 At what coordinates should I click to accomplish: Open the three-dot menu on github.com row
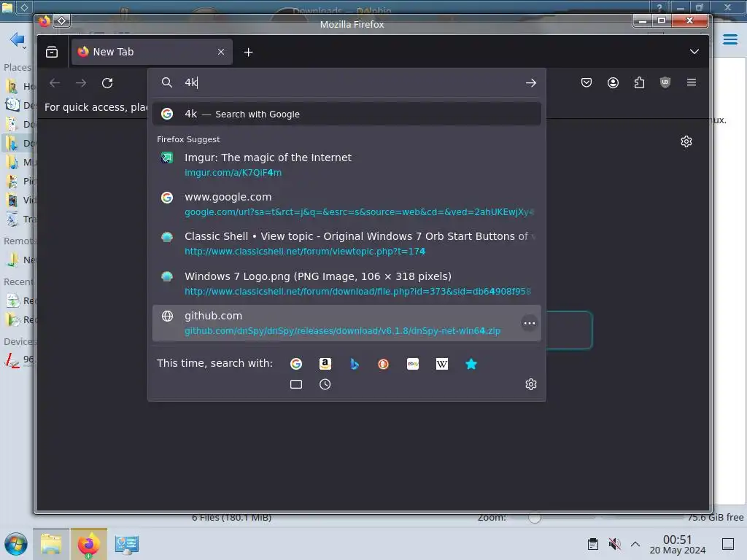point(530,323)
